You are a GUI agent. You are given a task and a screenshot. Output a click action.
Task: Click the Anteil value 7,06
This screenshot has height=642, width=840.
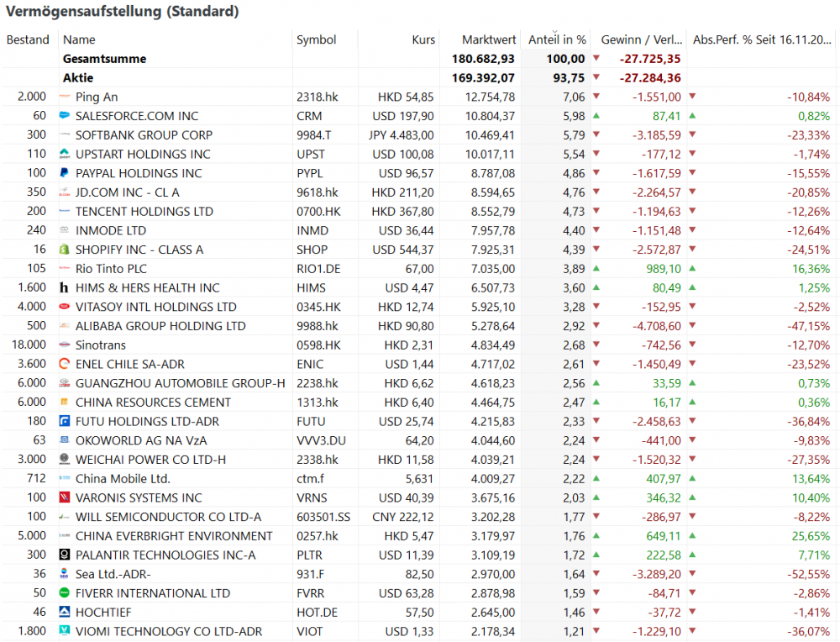coord(574,97)
